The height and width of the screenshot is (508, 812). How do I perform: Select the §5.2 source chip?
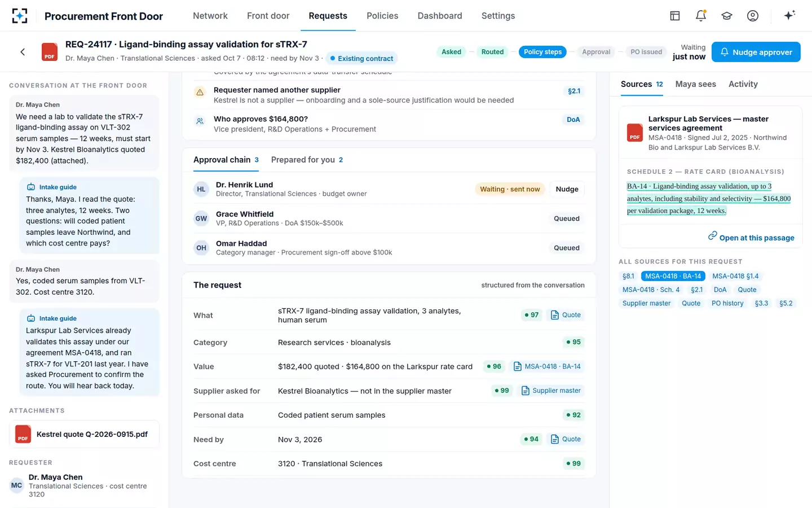click(786, 303)
